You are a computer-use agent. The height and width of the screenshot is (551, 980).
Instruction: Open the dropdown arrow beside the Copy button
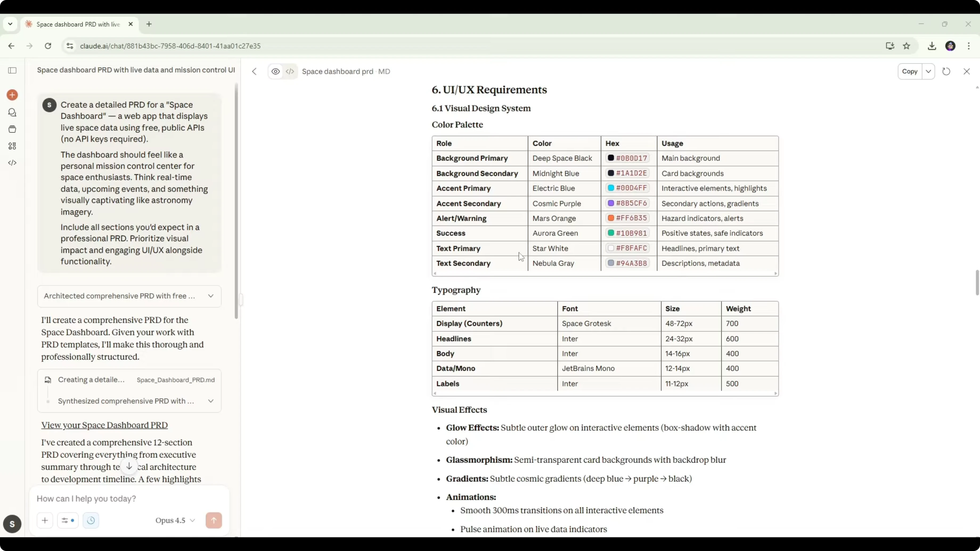[928, 72]
